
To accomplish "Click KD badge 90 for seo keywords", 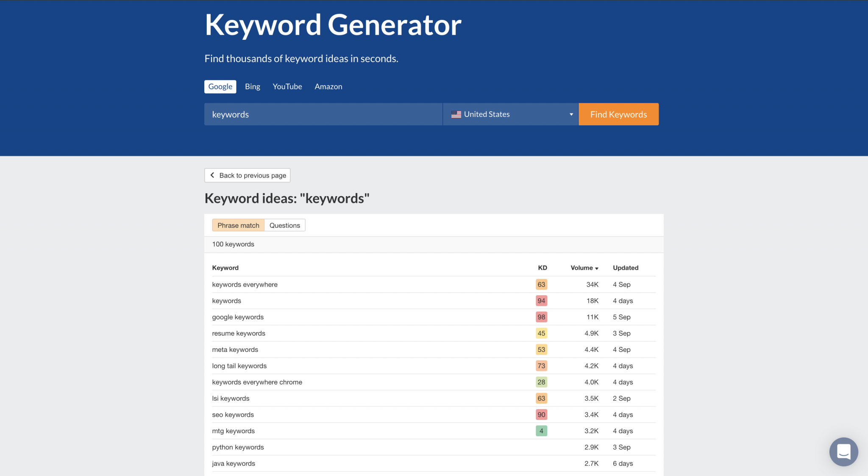I will pyautogui.click(x=541, y=415).
